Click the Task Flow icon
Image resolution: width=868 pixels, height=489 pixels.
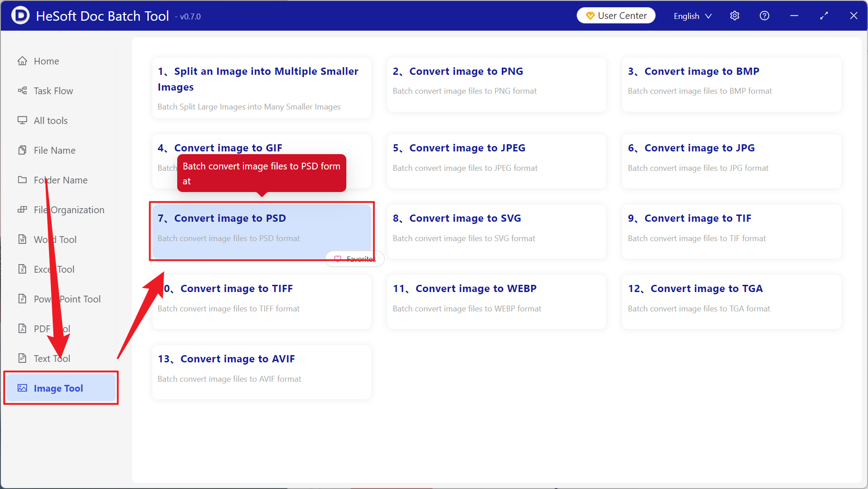tap(22, 91)
